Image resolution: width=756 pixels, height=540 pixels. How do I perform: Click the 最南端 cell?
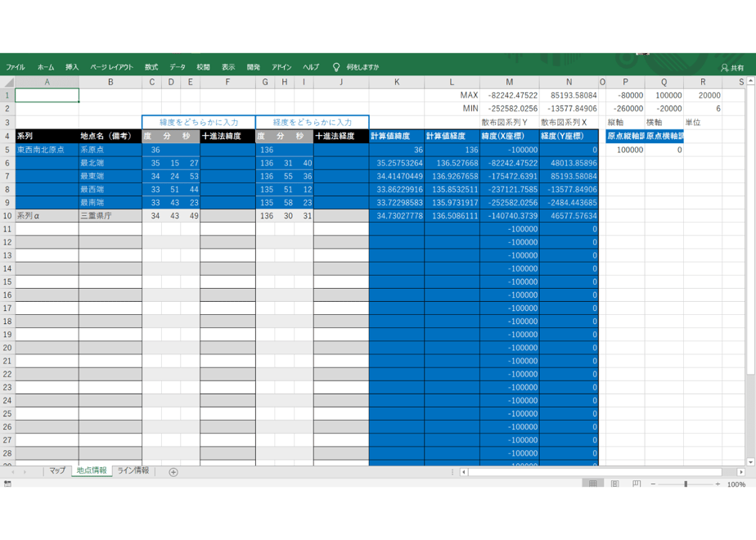coord(110,203)
